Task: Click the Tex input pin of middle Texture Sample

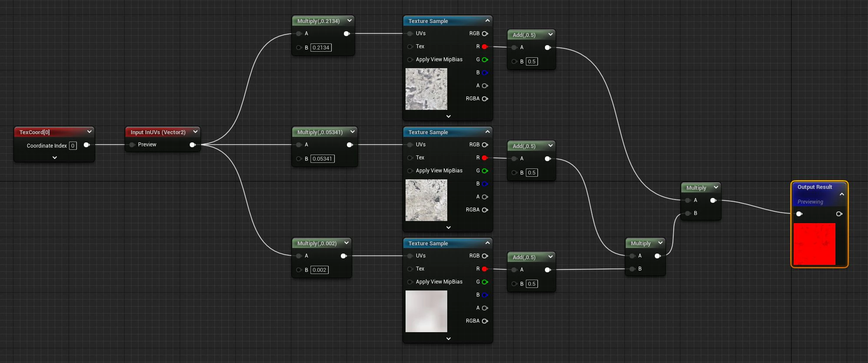Action: coord(410,158)
